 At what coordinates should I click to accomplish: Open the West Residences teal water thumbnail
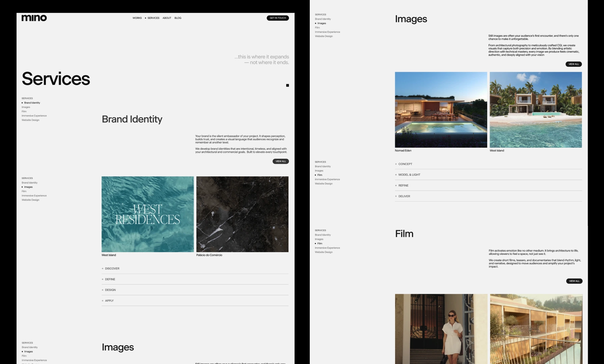(x=148, y=214)
